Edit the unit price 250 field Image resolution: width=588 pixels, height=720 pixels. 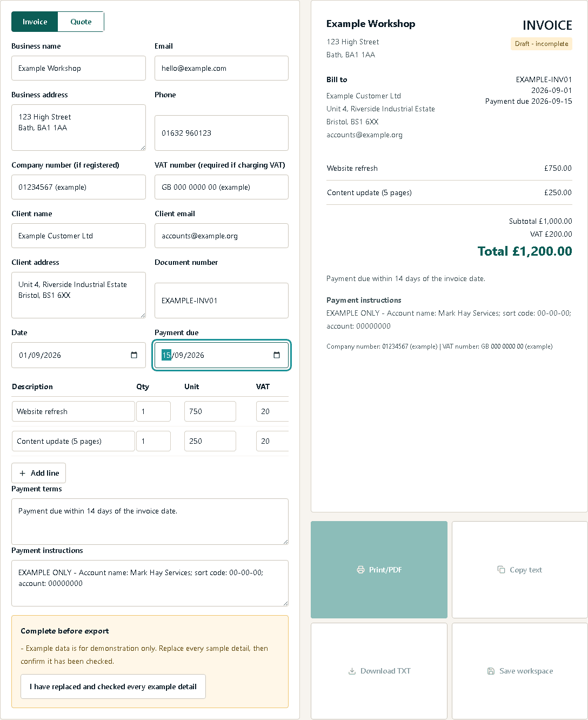coord(210,441)
